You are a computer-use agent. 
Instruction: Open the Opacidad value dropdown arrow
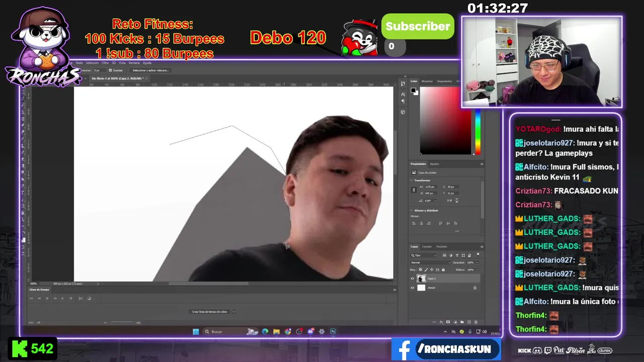click(x=477, y=262)
